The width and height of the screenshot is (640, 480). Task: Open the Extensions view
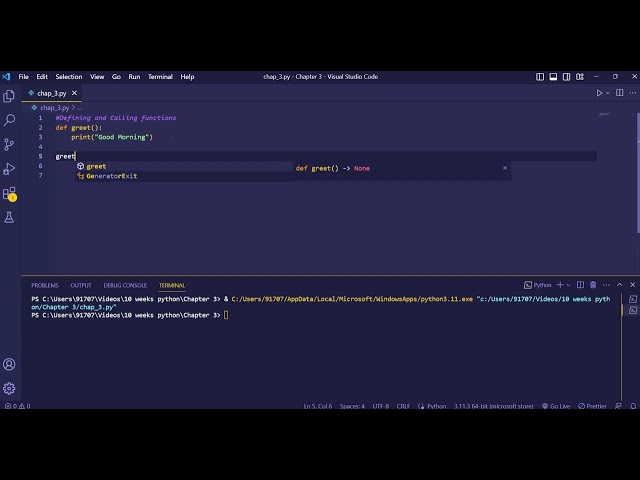click(9, 193)
